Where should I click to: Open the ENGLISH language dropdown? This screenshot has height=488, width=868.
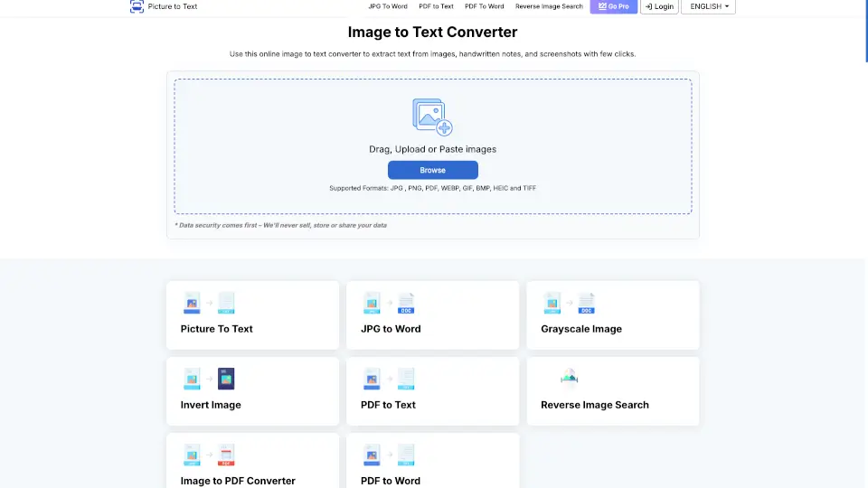click(x=708, y=6)
